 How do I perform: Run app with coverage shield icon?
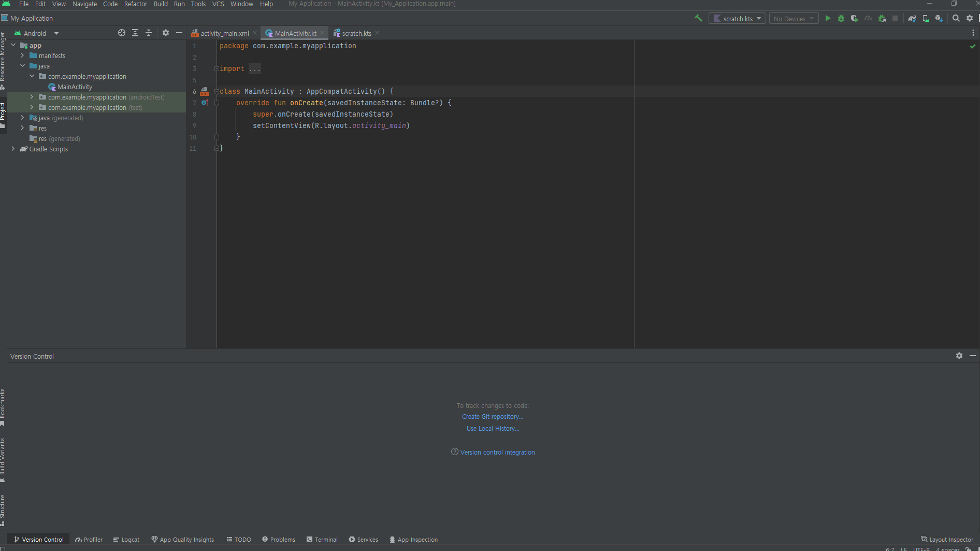[x=855, y=18]
